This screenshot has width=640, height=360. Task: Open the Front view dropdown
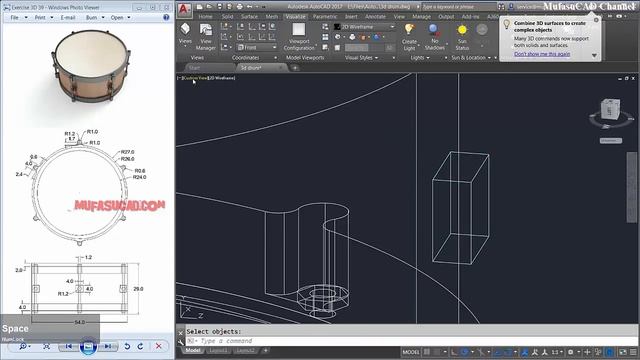[257, 47]
